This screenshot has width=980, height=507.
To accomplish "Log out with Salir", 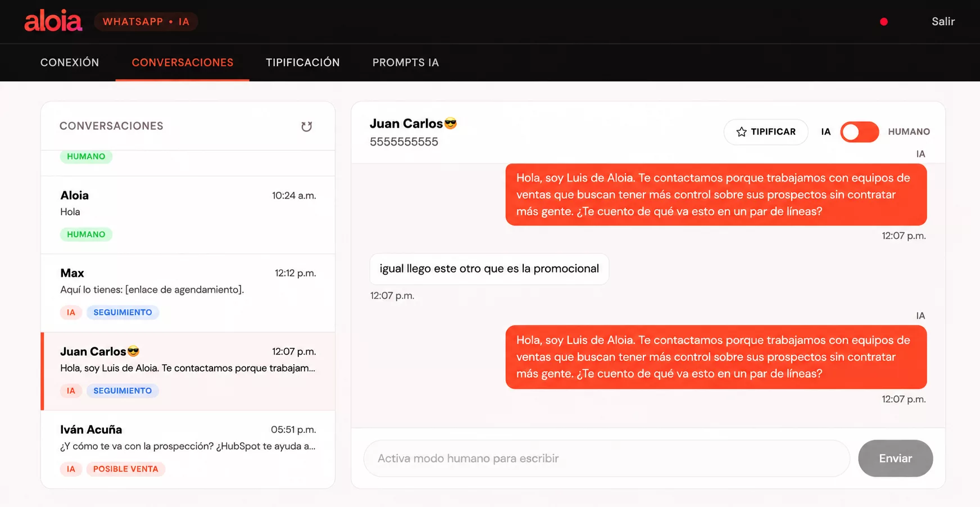I will pos(943,21).
